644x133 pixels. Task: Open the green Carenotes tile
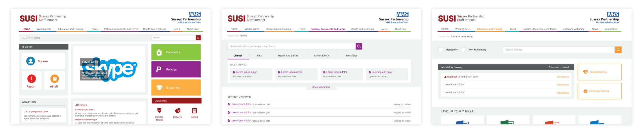tap(176, 52)
